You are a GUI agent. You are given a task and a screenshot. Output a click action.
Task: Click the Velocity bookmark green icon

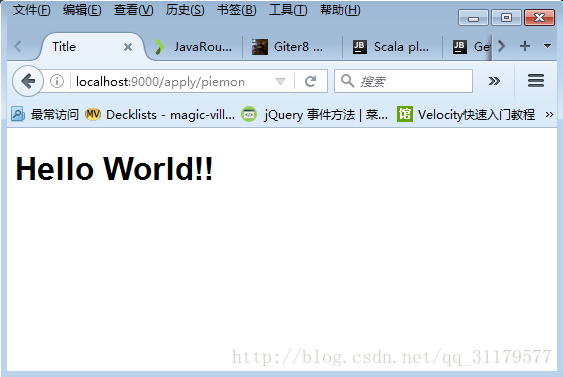405,114
